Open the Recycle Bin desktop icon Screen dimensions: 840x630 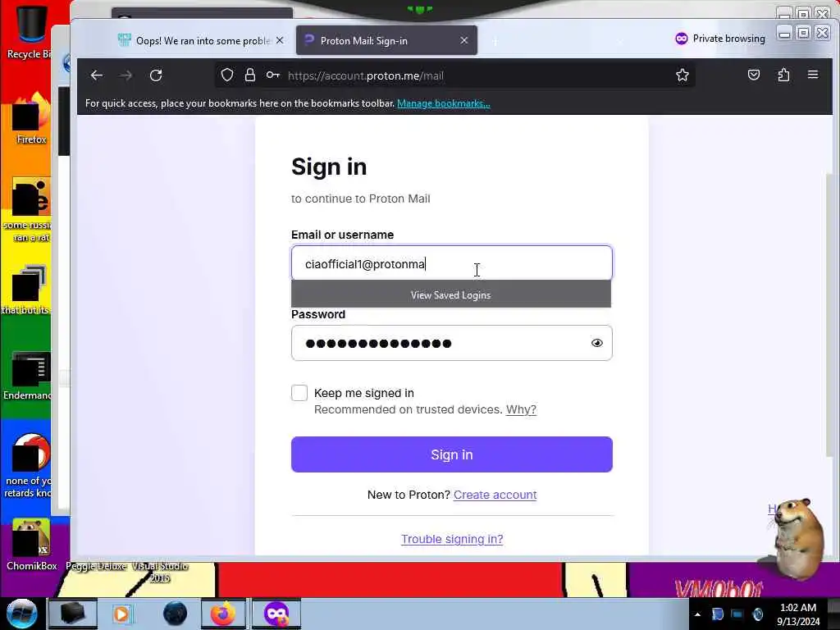(30, 30)
